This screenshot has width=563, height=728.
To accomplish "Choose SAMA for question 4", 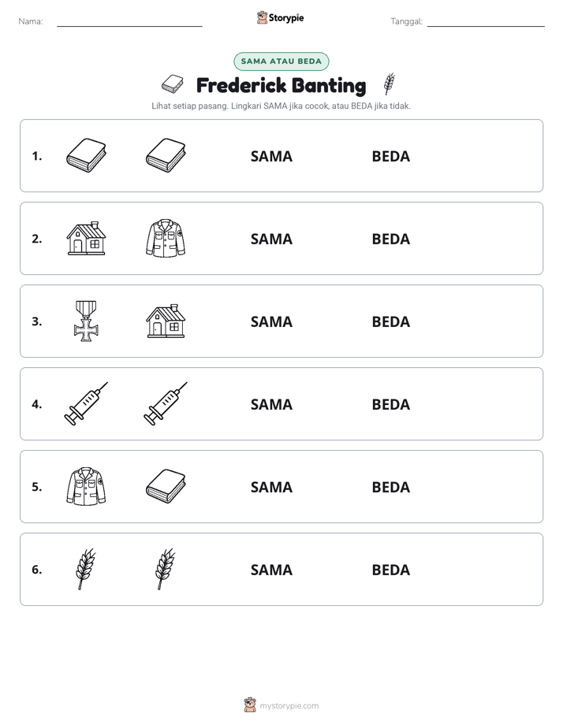I will click(272, 404).
